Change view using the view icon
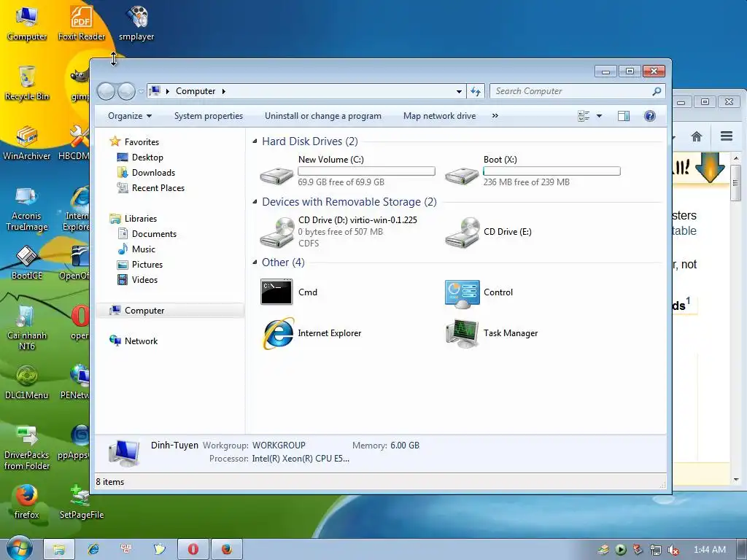Viewport: 747px width, 560px height. click(584, 116)
